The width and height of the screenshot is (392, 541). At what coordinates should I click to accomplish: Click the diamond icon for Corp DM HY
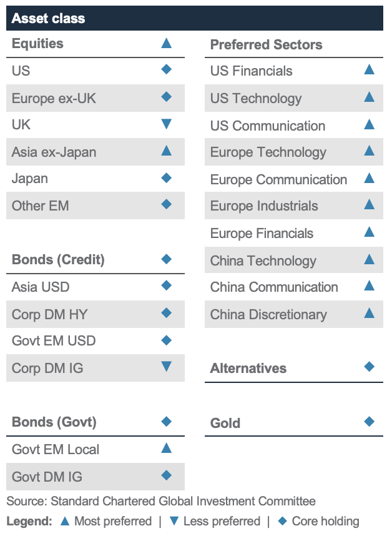167,313
